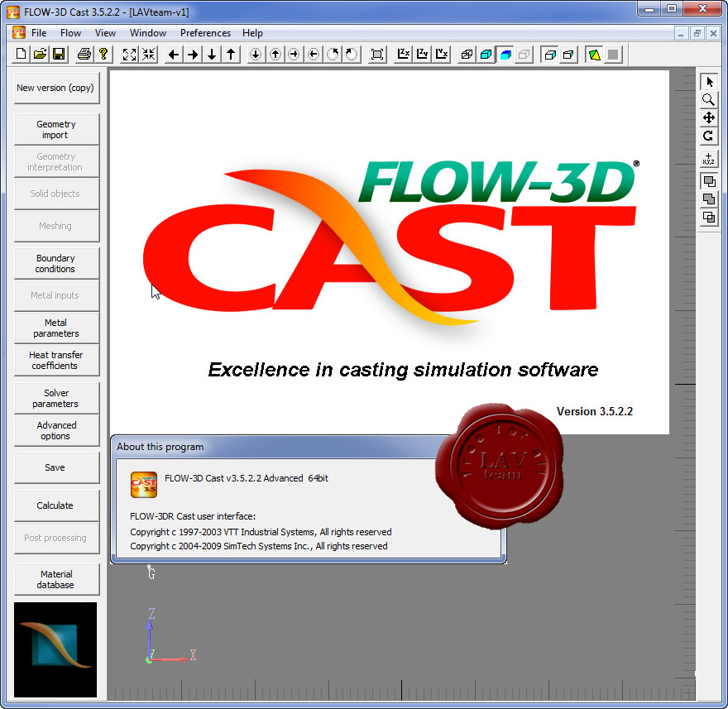Click the Save sidebar button
The width and height of the screenshot is (728, 709).
coord(56,467)
